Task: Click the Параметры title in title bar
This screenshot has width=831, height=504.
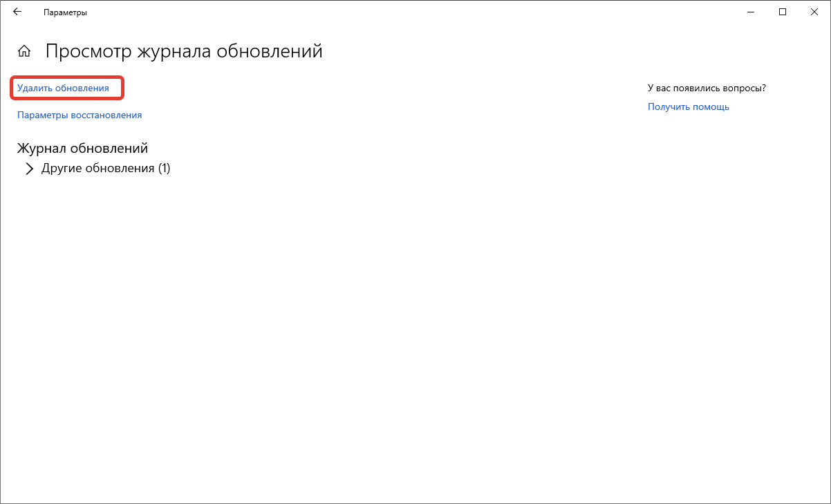Action: (x=65, y=12)
